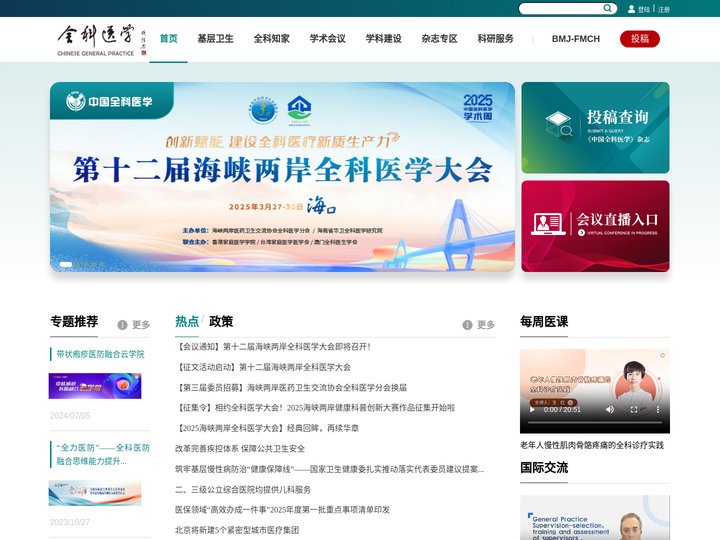Viewport: 720px width, 540px height.
Task: Open 医保领域"高效办成一件事" article
Action: click(x=282, y=510)
